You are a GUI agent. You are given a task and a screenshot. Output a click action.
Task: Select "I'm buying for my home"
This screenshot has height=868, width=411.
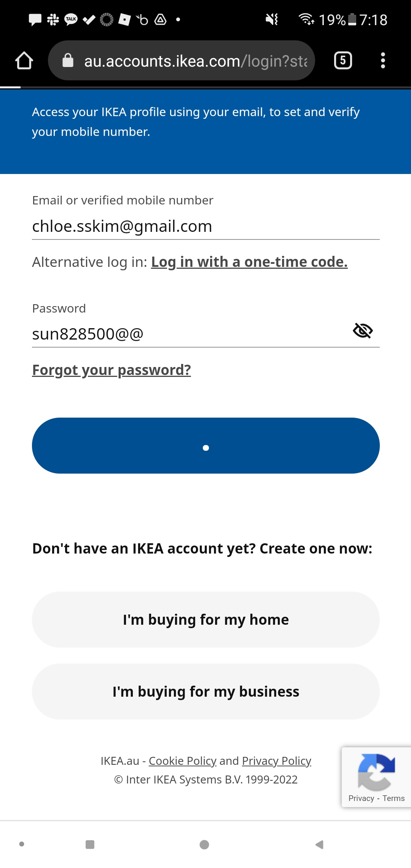click(205, 619)
